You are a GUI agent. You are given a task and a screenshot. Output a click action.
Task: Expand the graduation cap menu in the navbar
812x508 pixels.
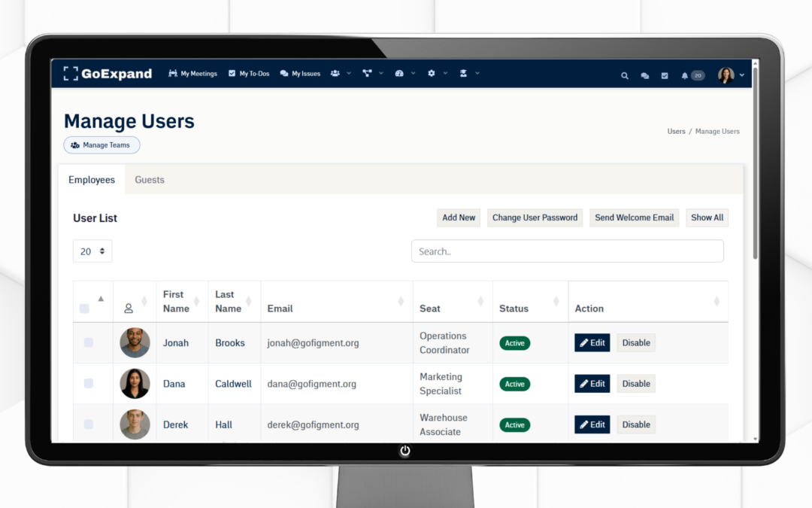coord(465,73)
